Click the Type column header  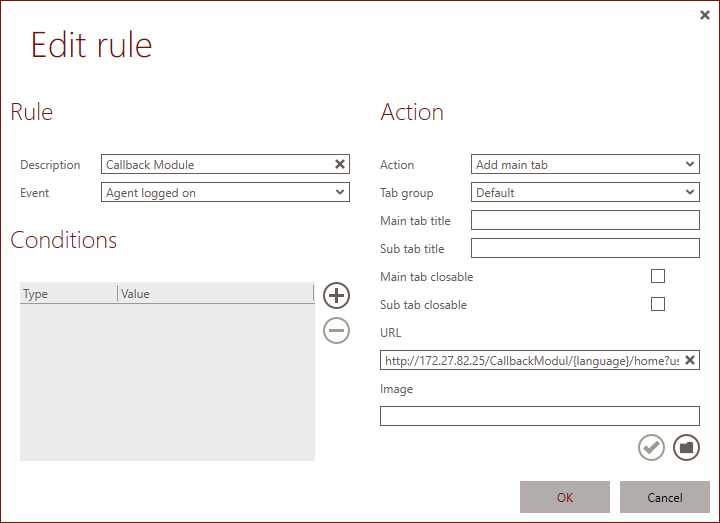[68, 294]
